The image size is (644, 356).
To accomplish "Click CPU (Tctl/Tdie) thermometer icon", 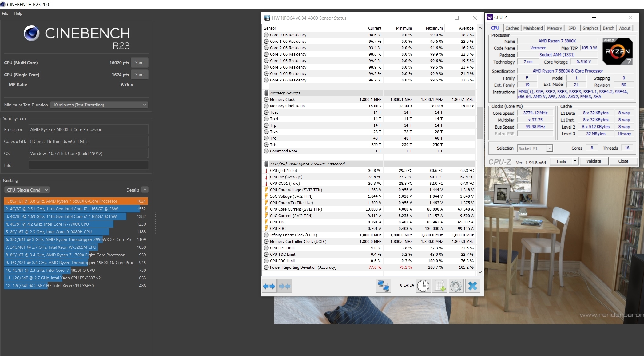I will pos(266,171).
